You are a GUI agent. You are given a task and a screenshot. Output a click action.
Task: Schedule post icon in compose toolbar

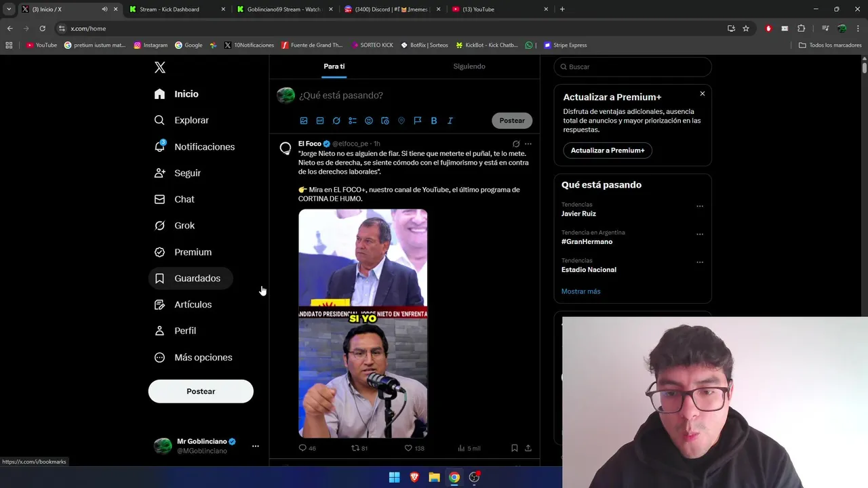pyautogui.click(x=385, y=121)
